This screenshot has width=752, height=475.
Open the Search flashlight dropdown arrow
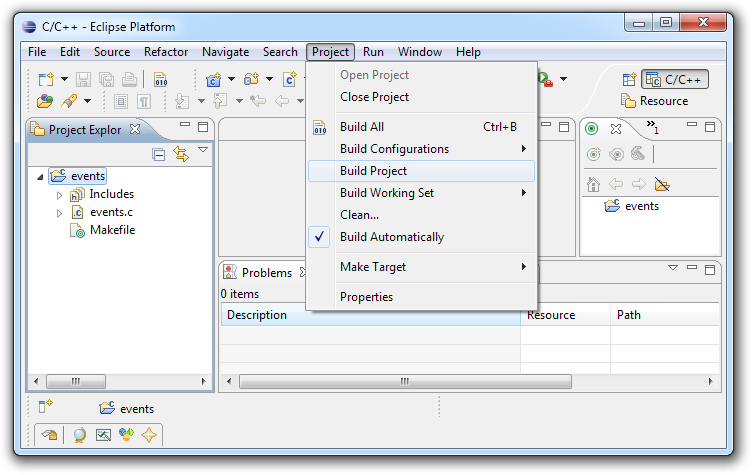click(87, 101)
